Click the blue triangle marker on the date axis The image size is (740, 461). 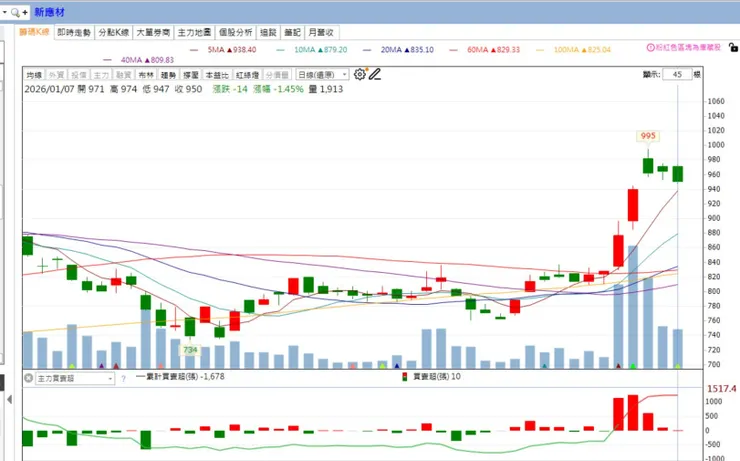tap(397, 366)
